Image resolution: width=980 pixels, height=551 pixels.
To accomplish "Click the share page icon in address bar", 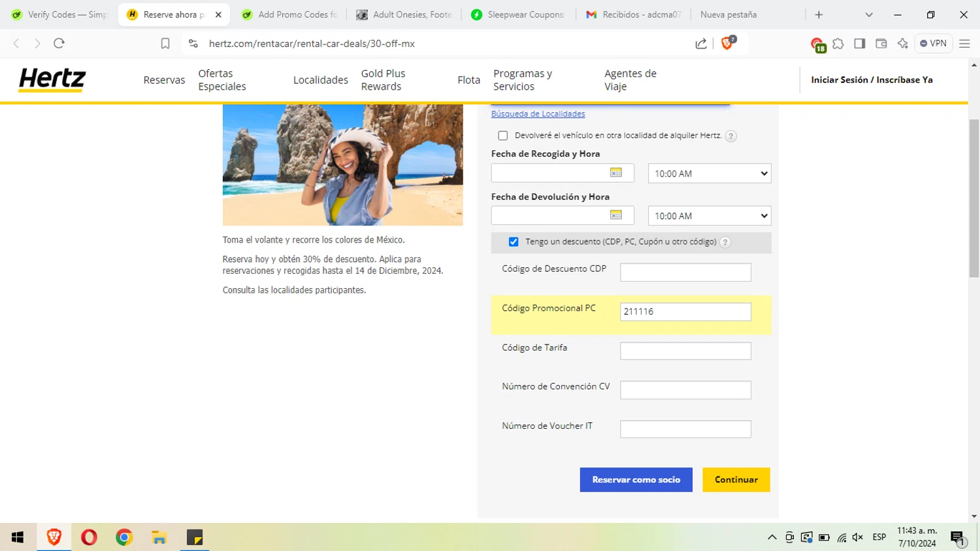I will pos(701,43).
